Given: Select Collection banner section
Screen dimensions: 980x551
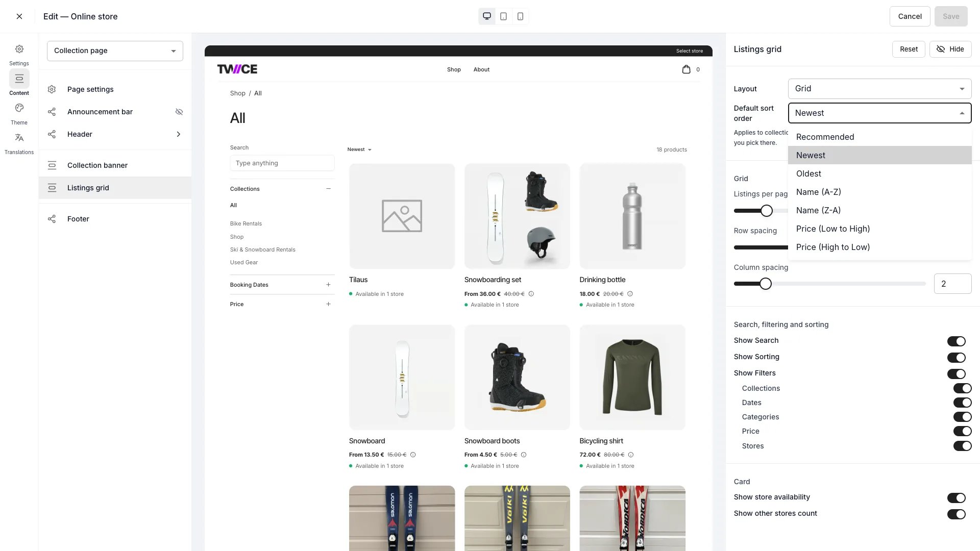Looking at the screenshot, I should coord(115,165).
